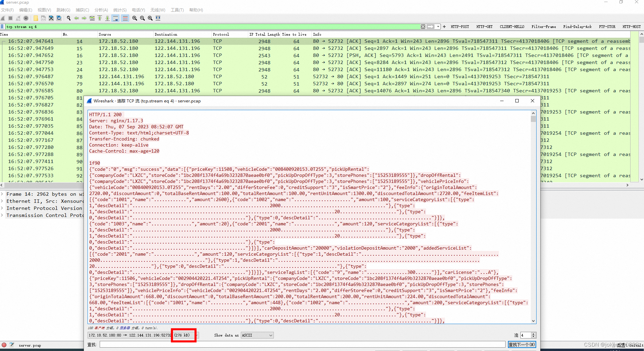Apply the HTTP-POST filter button
This screenshot has width=644, height=351.
(x=460, y=27)
